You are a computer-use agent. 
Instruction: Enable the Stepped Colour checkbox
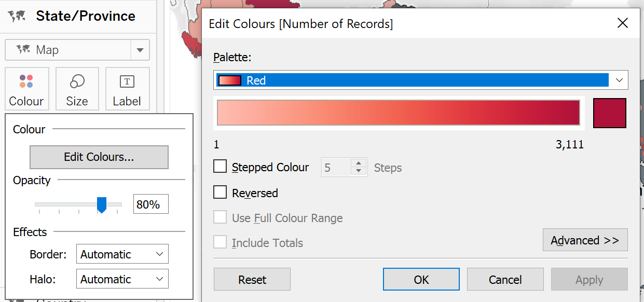(x=221, y=167)
